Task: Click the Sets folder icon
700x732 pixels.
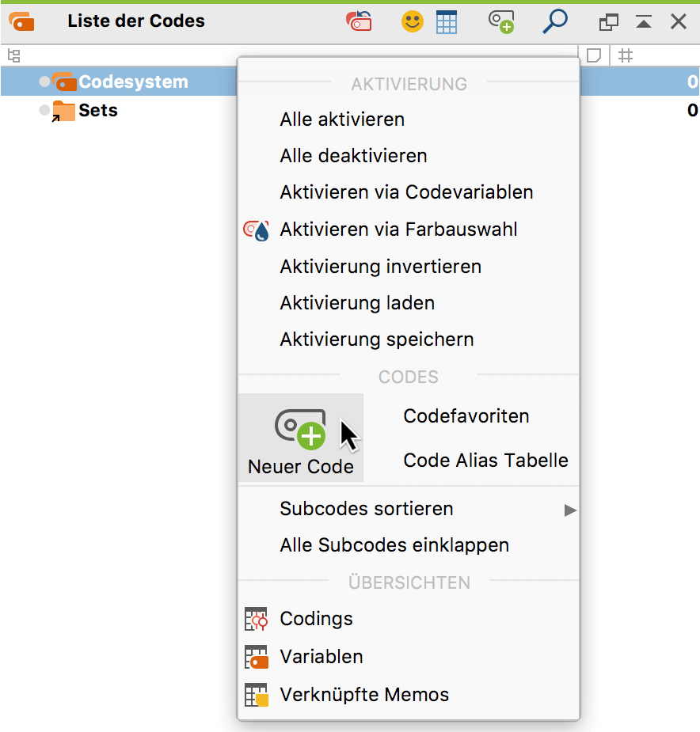Action: coord(63,111)
